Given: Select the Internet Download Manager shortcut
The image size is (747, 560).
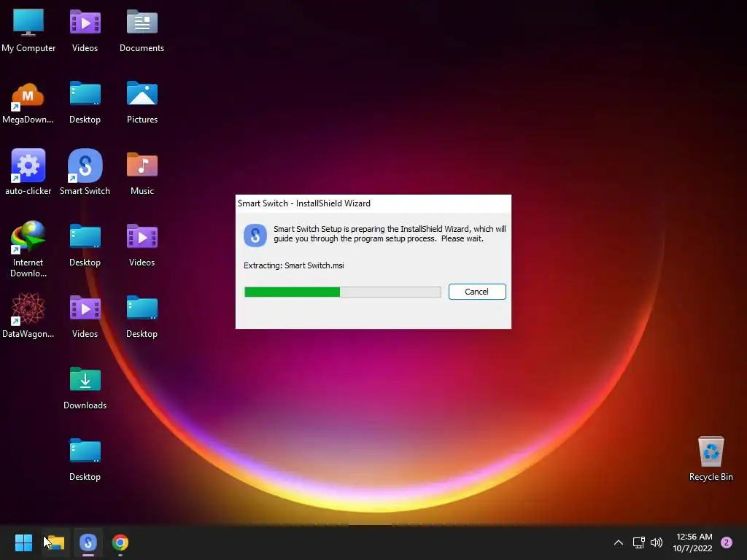Looking at the screenshot, I should tap(28, 249).
